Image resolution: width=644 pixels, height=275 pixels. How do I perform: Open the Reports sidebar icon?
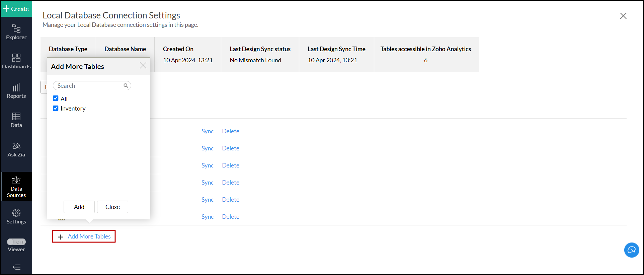[16, 91]
